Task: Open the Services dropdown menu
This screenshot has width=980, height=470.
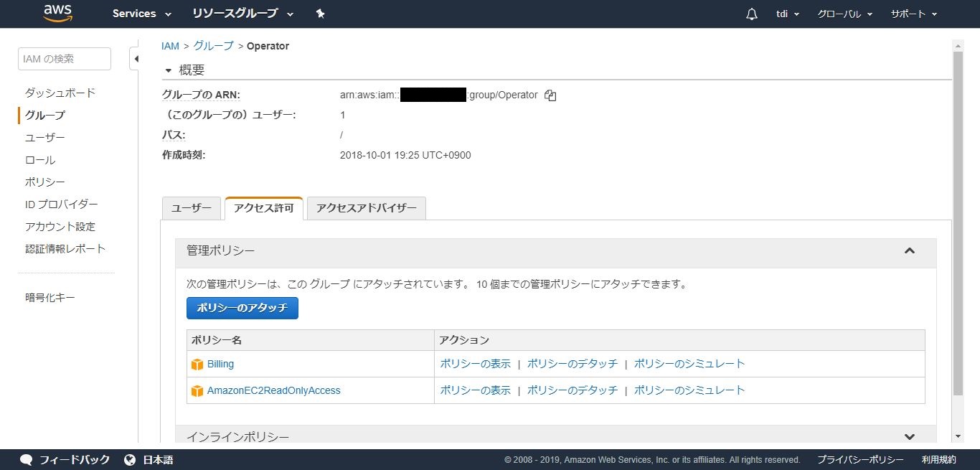Action: 141,14
